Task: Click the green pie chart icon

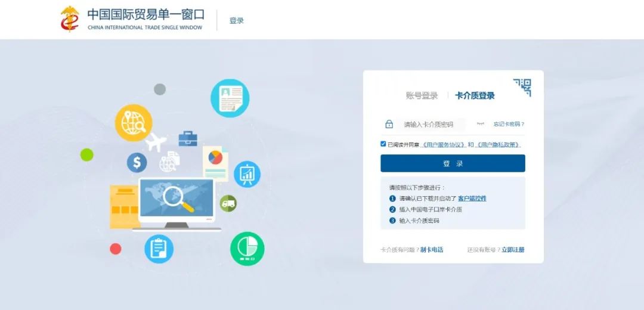Action: [247, 249]
